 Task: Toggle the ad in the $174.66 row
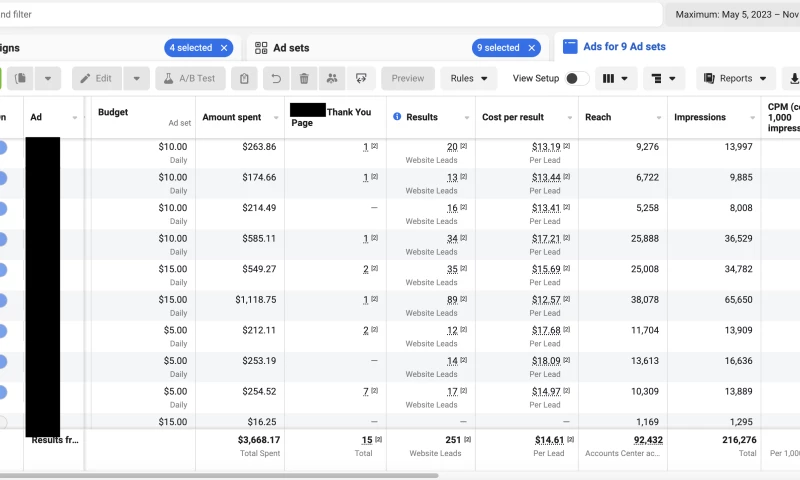pyautogui.click(x=2, y=179)
